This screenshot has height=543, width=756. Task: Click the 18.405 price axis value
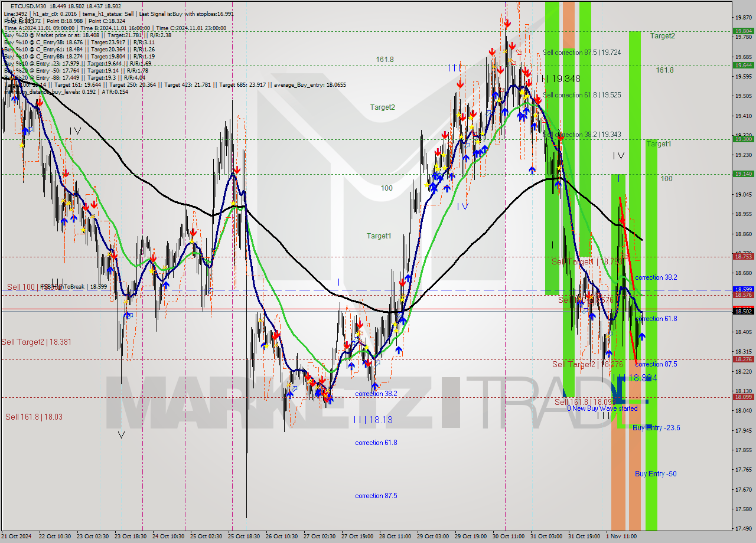(743, 332)
